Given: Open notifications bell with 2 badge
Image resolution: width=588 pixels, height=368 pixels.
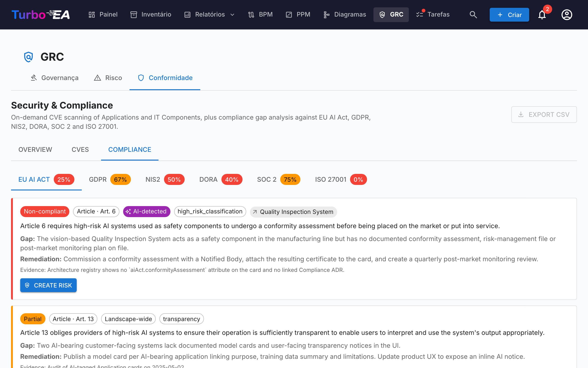Looking at the screenshot, I should click(542, 14).
